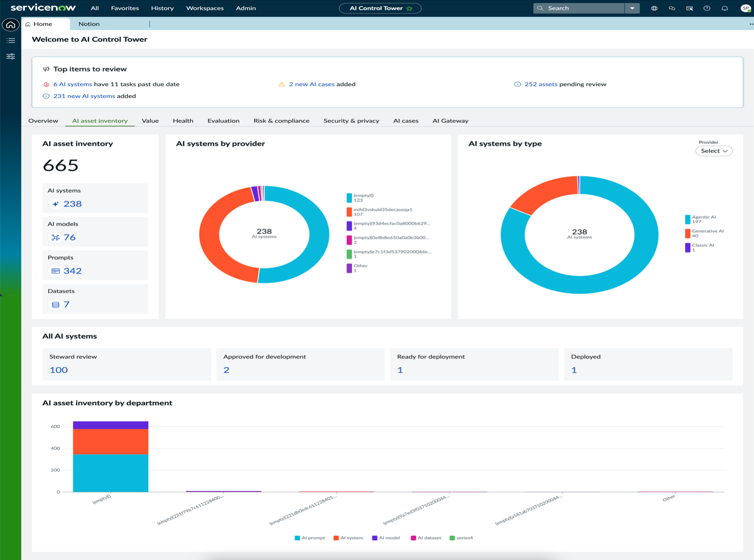
Task: Switch to the Risk & compliance tab
Action: tap(282, 121)
